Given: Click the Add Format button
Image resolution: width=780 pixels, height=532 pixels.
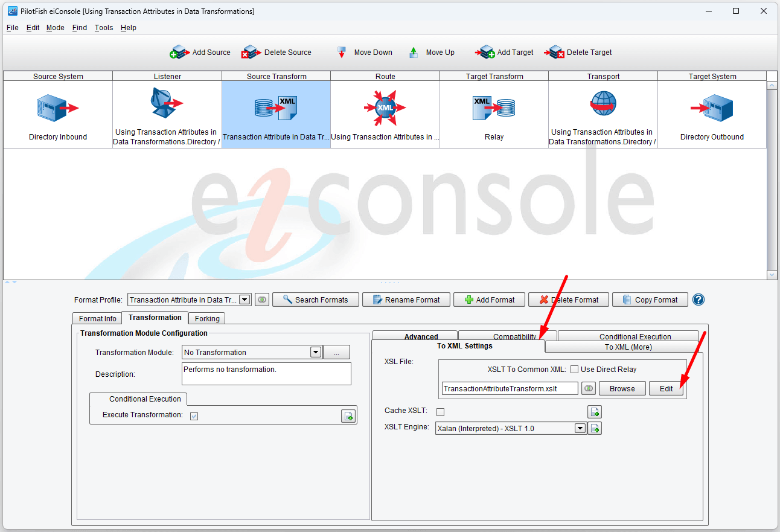Looking at the screenshot, I should [x=489, y=300].
